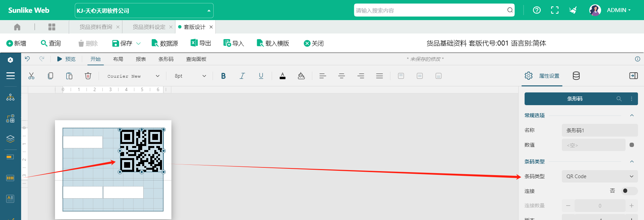Open the barcode properties more options menu
Screen dimensions: 644x220
(631, 99)
